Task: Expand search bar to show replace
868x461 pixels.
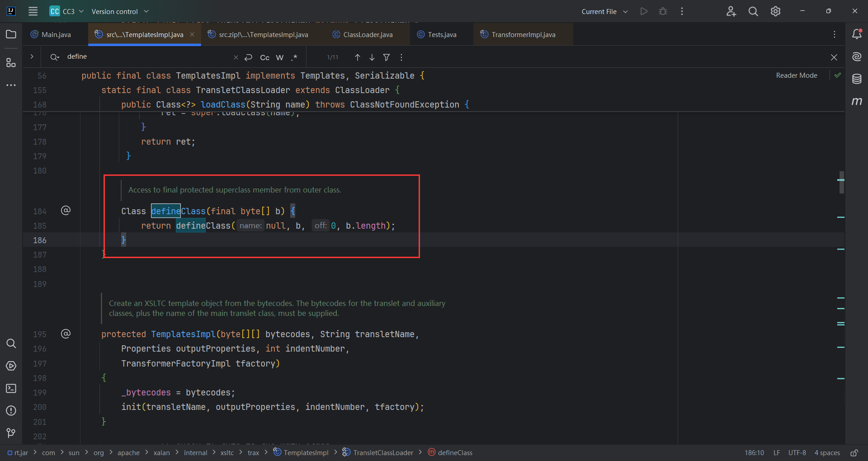Action: coord(32,56)
